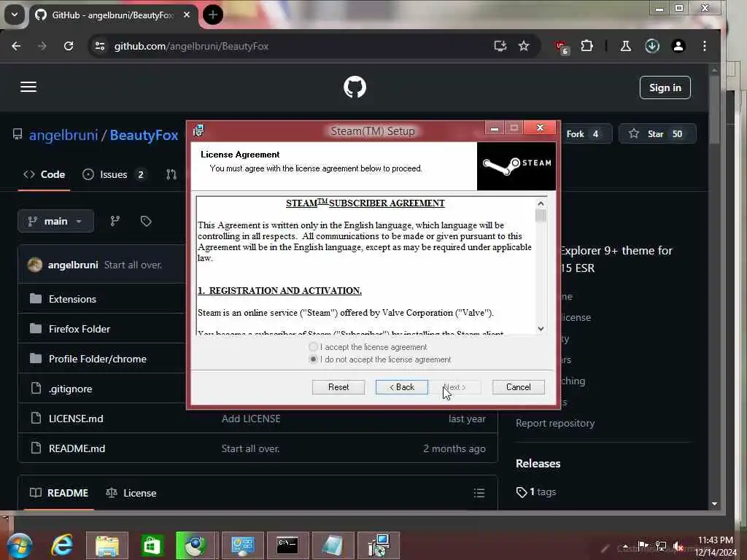The height and width of the screenshot is (560, 747).
Task: Star the repository
Action: [x=657, y=134]
